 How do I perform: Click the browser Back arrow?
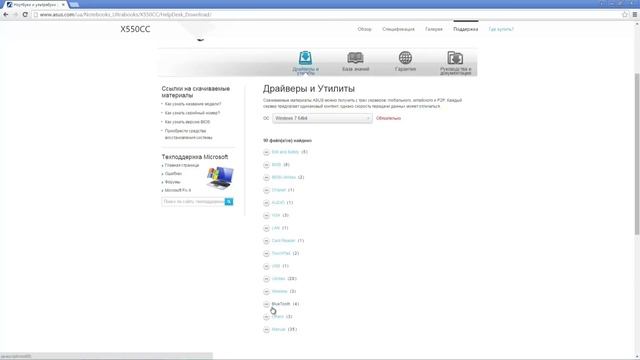6,14
